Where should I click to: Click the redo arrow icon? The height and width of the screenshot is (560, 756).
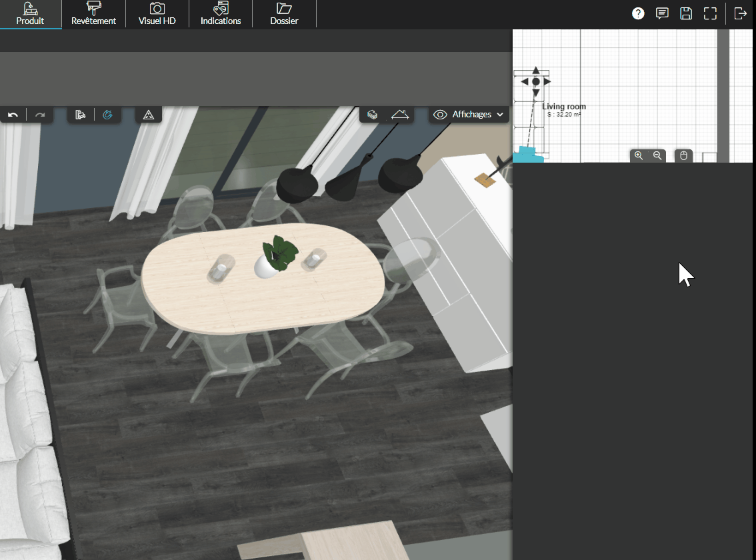pos(40,115)
